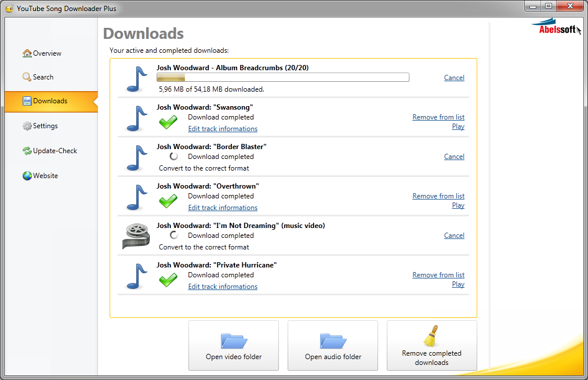The height and width of the screenshot is (380, 588).
Task: Click the title Josh Woodward: "Border Blaster"
Action: (x=212, y=147)
